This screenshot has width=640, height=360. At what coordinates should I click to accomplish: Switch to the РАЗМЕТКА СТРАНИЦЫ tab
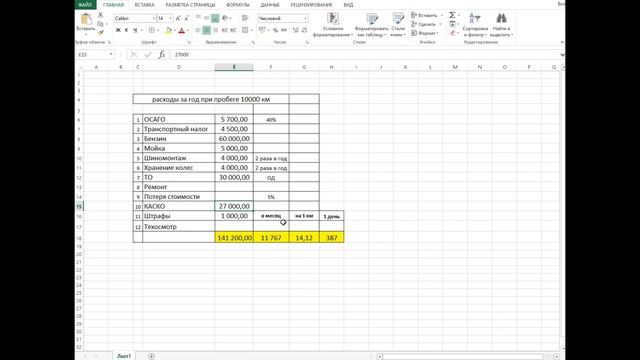(x=190, y=5)
